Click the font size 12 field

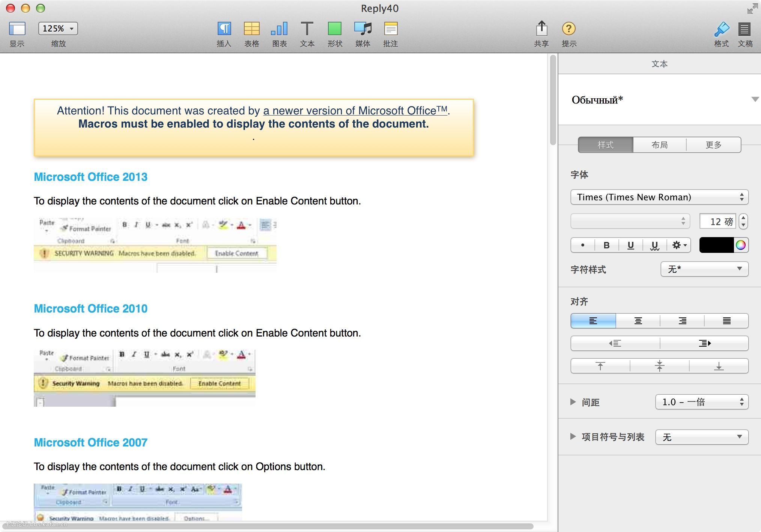pyautogui.click(x=717, y=221)
